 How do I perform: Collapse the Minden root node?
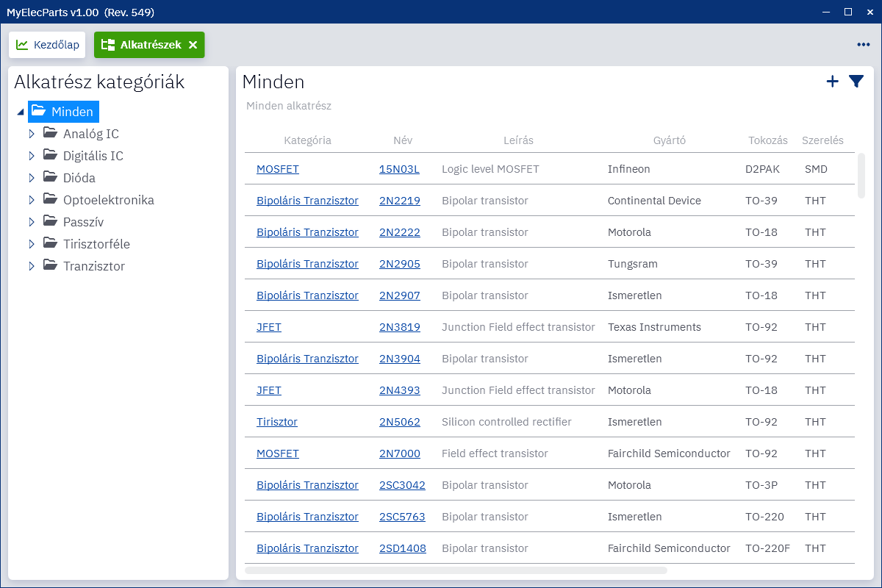(20, 112)
